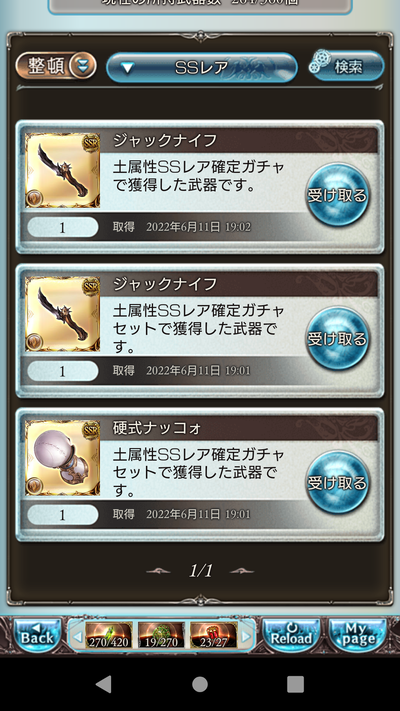Open the 270/420 quest shortcut icon
Screen dimensions: 400x711
109,635
